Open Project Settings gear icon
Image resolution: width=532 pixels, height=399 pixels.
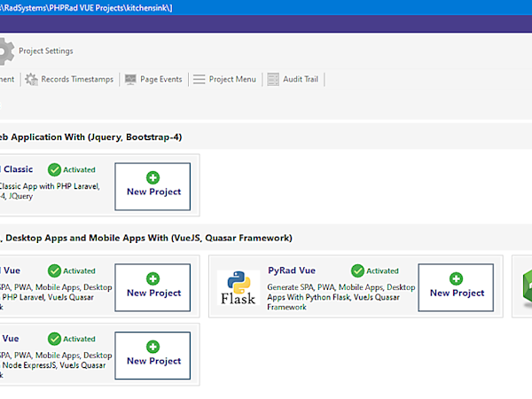[6, 51]
